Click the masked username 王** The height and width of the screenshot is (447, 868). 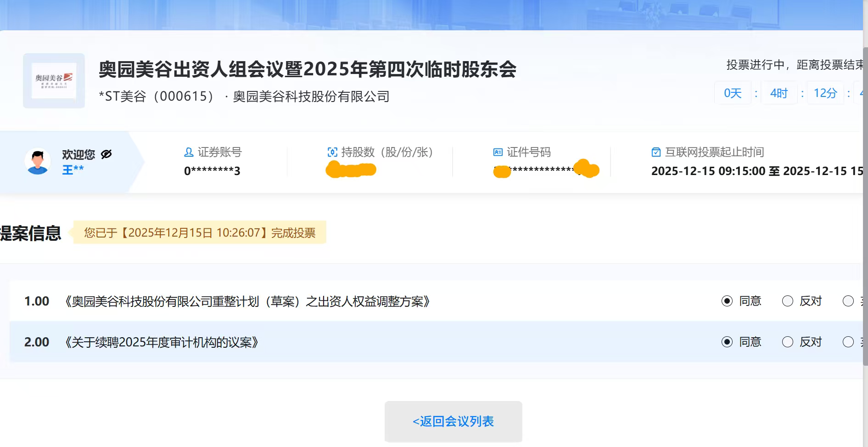coord(73,170)
